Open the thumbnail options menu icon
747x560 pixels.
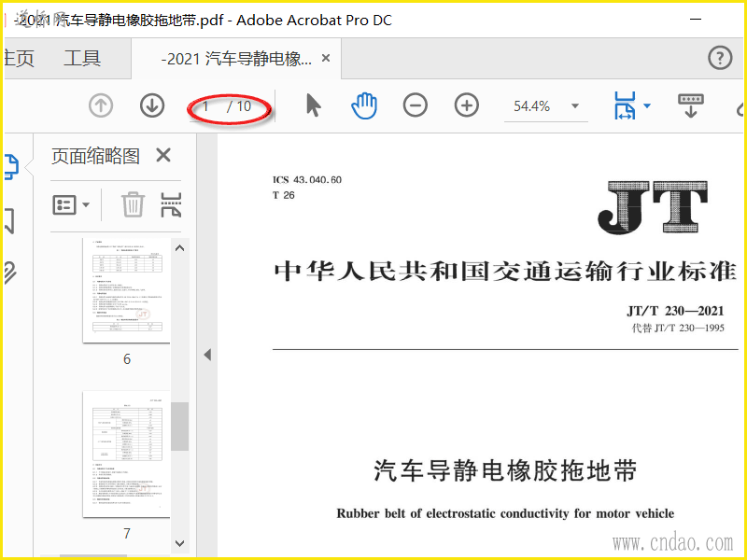point(70,205)
